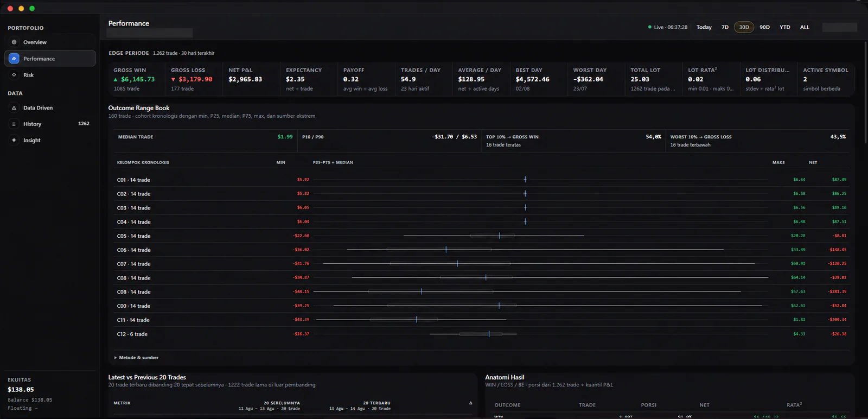Click the MAKS column header
868x419 pixels.
pos(778,162)
